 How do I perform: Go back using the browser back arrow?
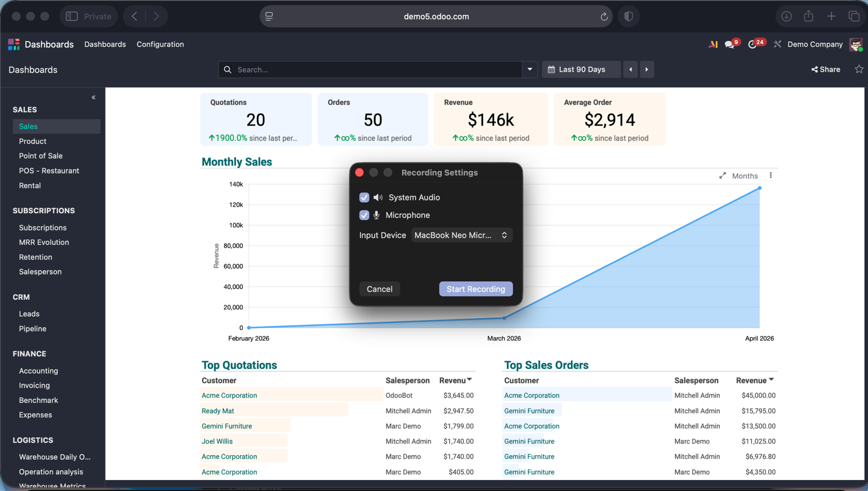pyautogui.click(x=134, y=16)
